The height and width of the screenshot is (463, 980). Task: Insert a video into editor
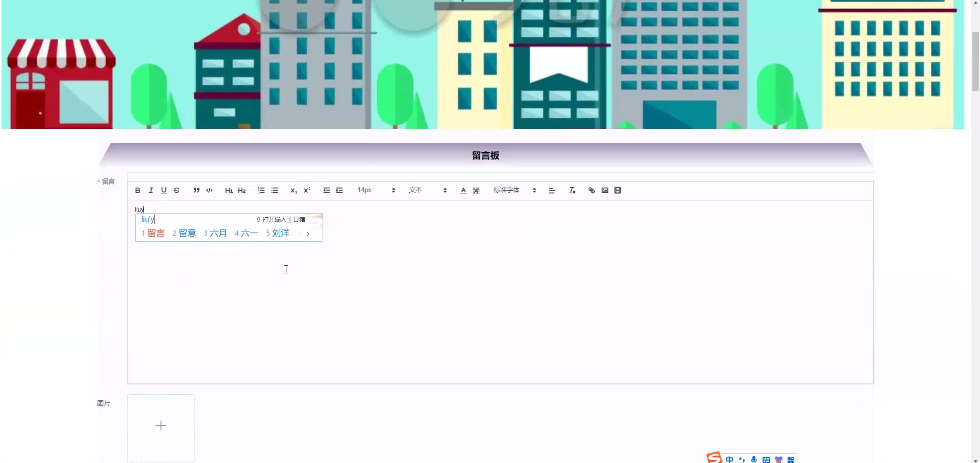tap(618, 190)
